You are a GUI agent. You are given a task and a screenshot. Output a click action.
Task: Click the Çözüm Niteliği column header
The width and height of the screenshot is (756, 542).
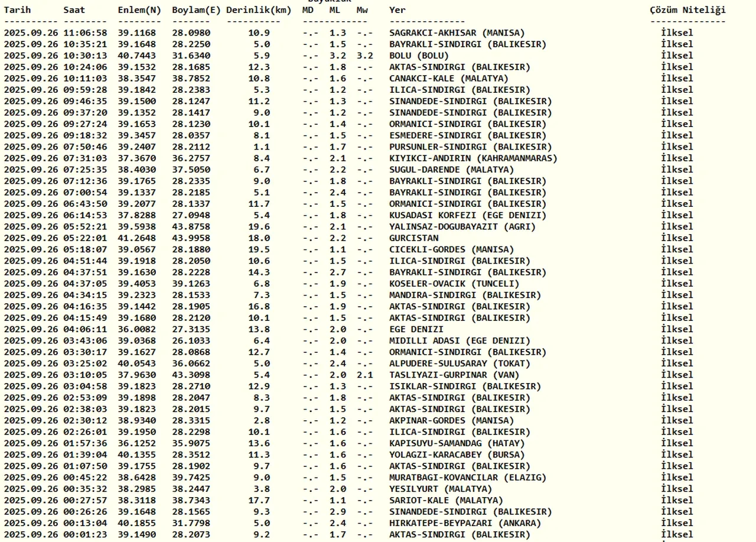coord(687,10)
